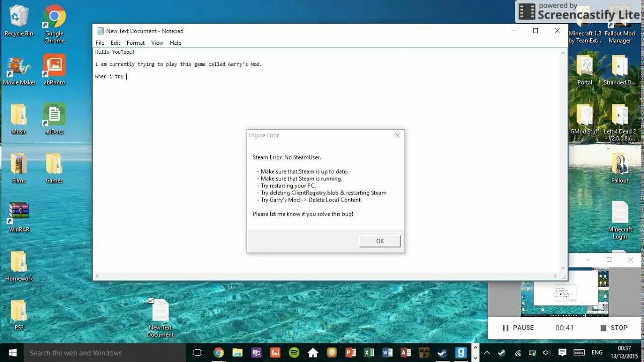Viewport: 644px width, 362px height.
Task: Open the View menu in Notepad
Action: tap(157, 43)
